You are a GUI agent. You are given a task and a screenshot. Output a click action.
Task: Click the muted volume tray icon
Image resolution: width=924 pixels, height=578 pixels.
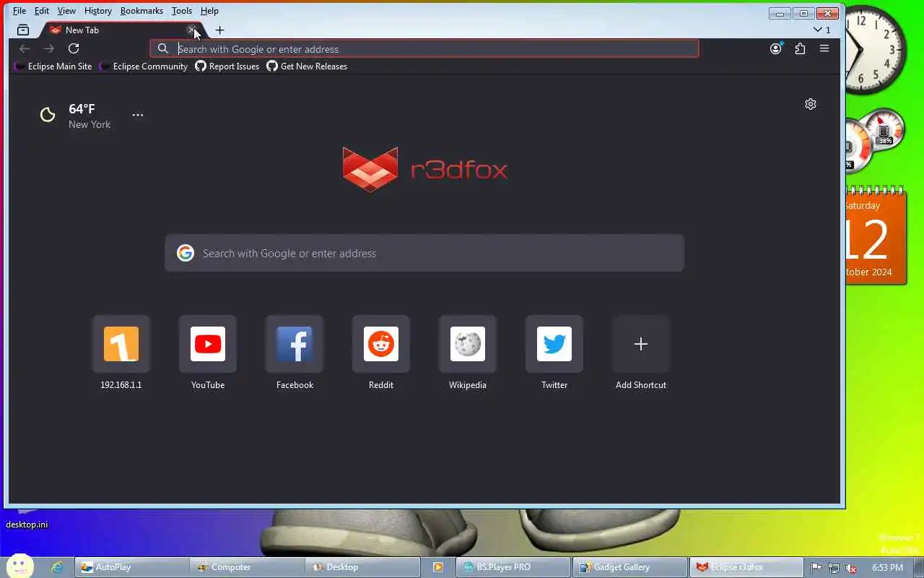(x=852, y=568)
